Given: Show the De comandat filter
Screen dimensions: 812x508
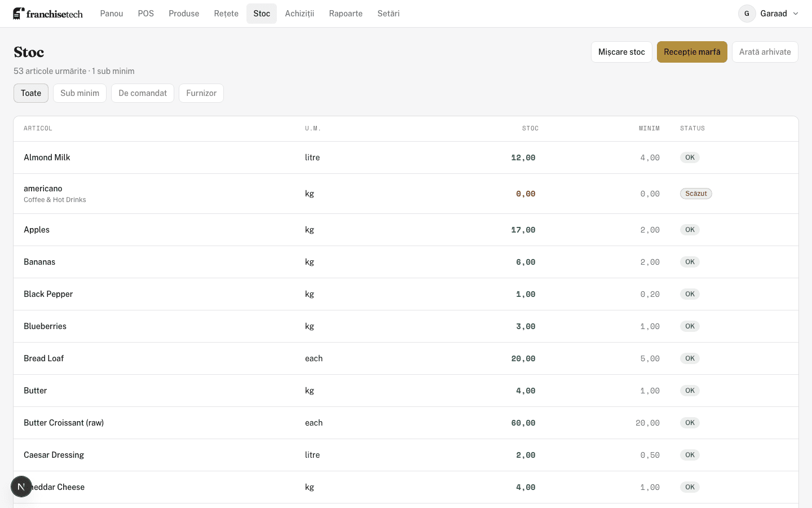Looking at the screenshot, I should (143, 93).
